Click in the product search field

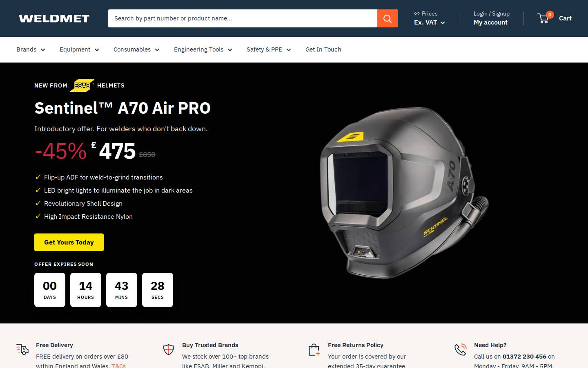pos(243,18)
